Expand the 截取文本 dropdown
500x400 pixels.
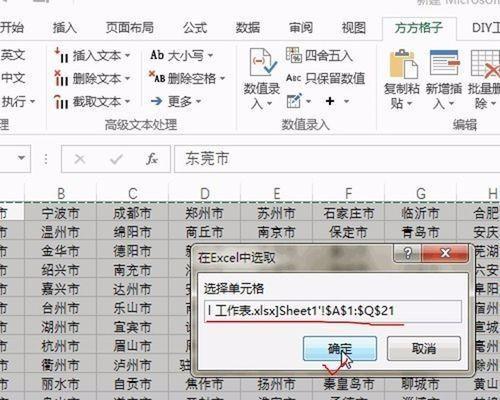pos(128,101)
